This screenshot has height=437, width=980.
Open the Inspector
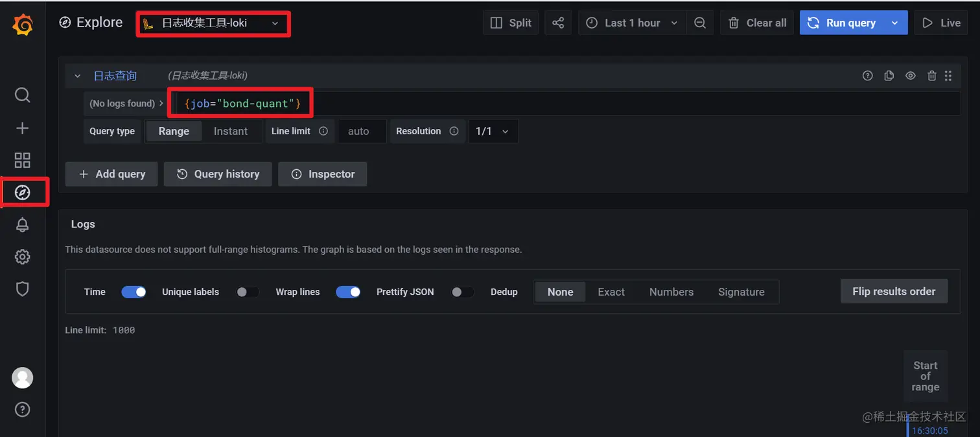tap(323, 174)
